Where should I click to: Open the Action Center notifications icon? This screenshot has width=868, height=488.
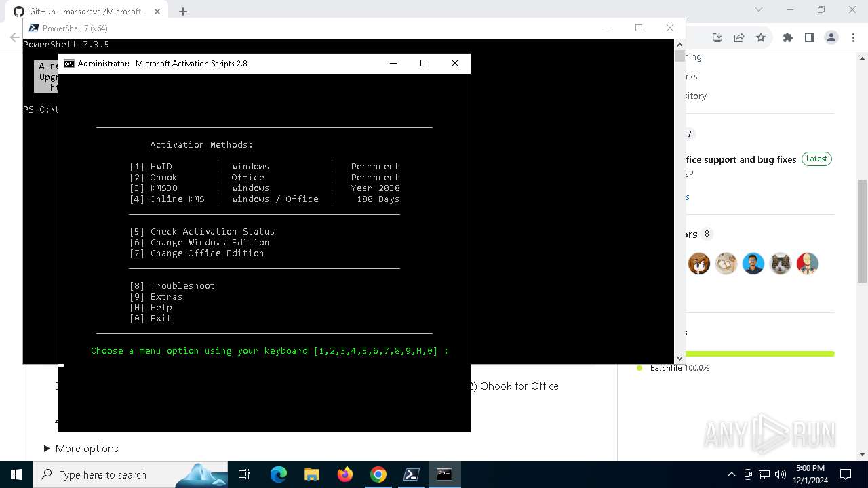tap(846, 474)
